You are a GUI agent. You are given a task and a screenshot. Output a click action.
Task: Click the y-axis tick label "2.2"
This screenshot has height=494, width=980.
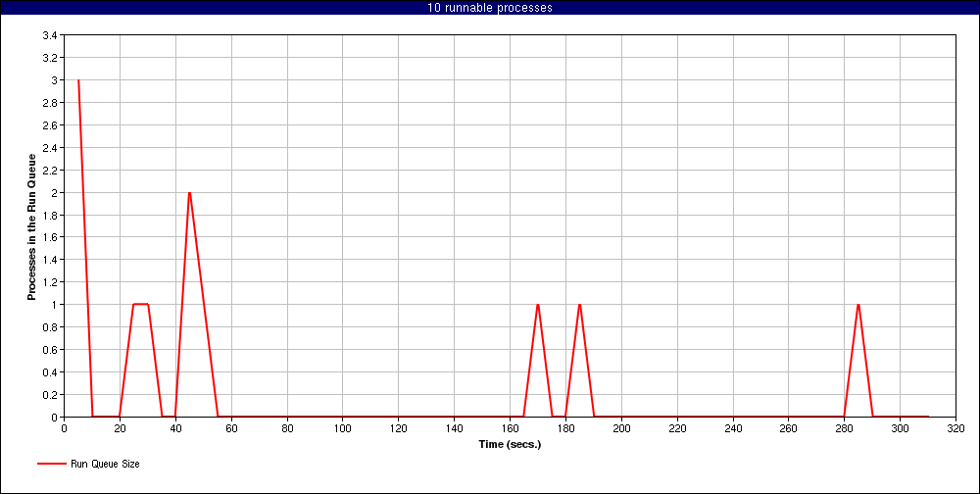pos(50,171)
